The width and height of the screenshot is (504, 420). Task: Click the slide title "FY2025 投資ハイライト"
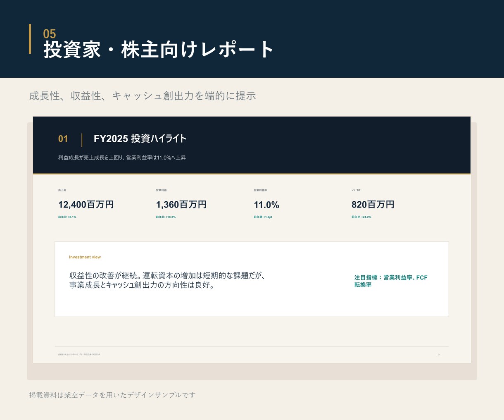click(x=140, y=138)
